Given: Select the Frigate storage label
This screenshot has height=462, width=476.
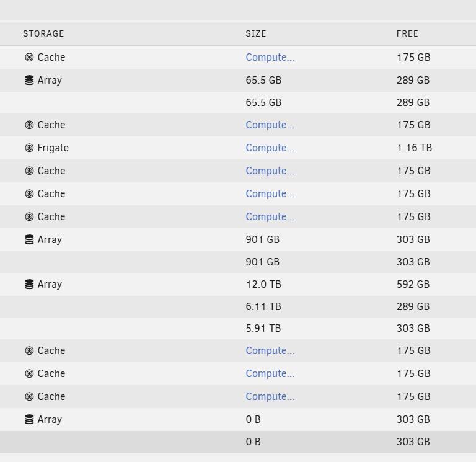Looking at the screenshot, I should click(x=53, y=148).
